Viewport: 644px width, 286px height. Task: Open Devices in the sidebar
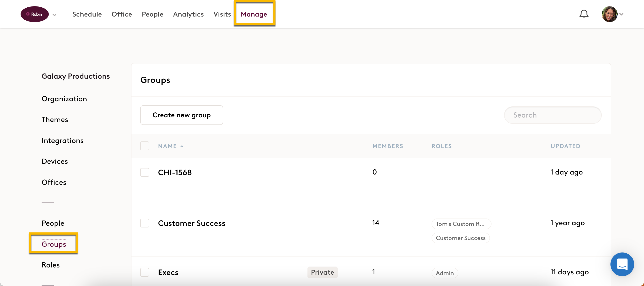click(x=55, y=161)
